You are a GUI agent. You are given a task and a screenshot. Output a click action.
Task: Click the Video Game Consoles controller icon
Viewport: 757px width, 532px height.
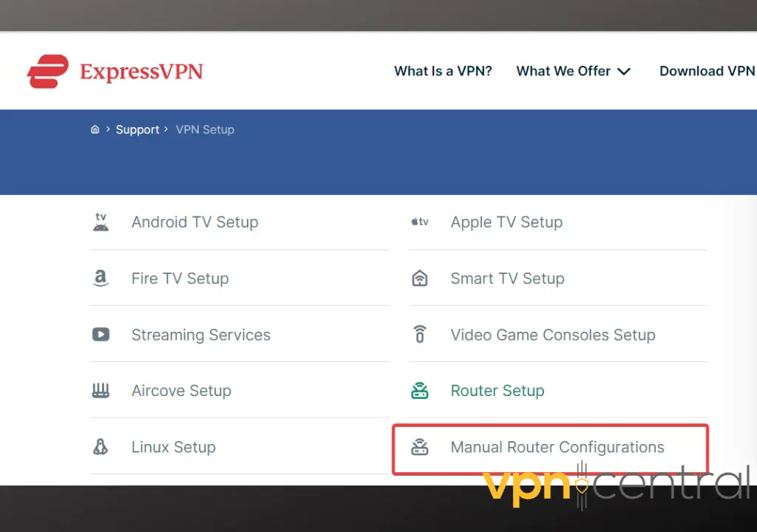point(420,335)
